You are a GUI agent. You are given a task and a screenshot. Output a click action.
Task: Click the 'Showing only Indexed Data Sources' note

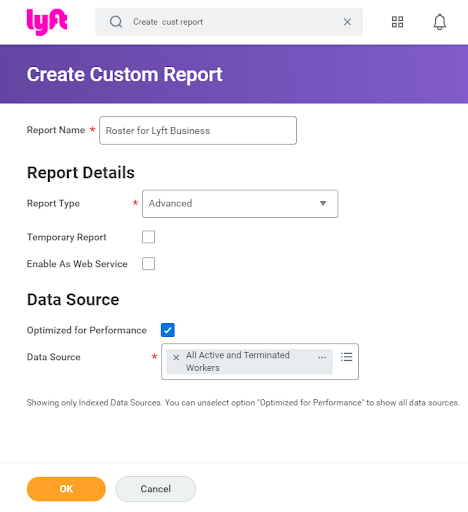coord(243,403)
